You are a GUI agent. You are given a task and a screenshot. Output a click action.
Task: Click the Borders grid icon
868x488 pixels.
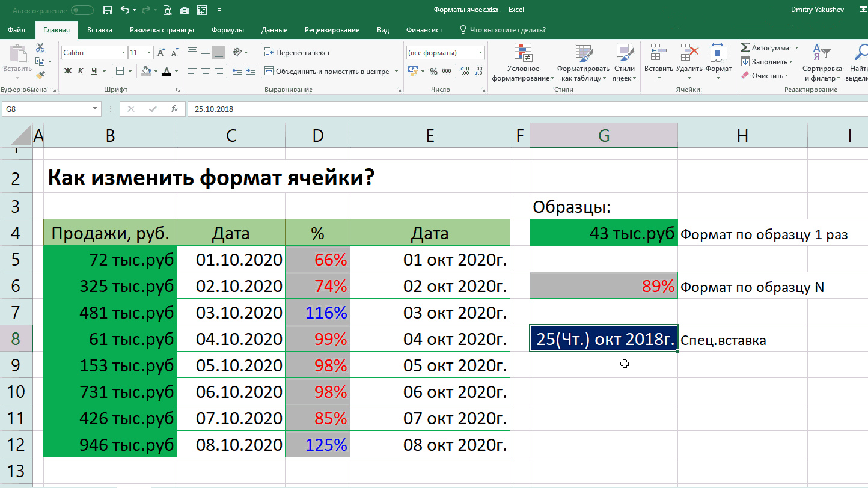tap(120, 71)
